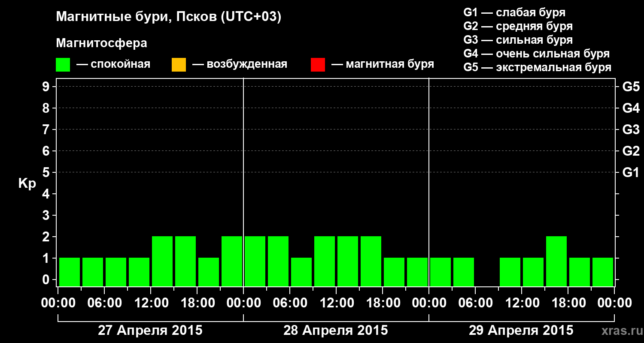
Task: Click the first bar of 28 April after midnight
Action: pos(255,261)
